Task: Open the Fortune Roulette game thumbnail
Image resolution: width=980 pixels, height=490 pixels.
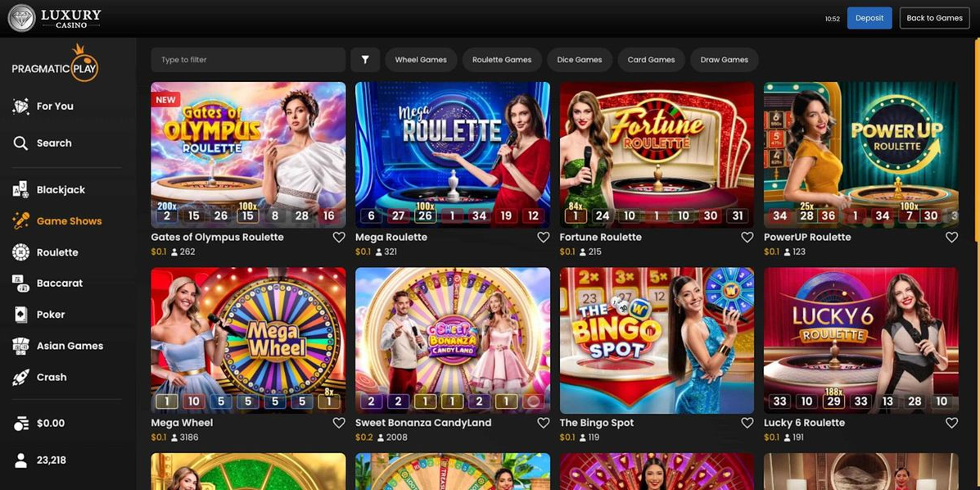Action: (657, 155)
